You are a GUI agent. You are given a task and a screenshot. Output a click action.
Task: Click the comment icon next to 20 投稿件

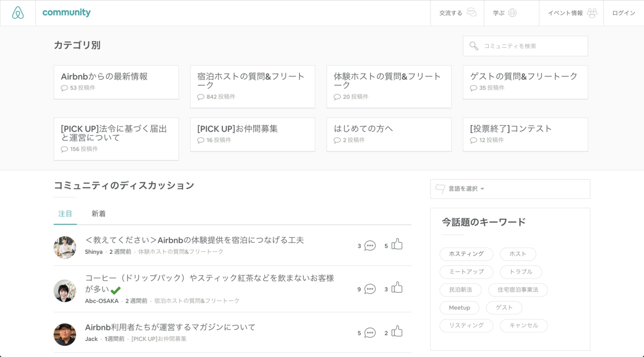337,97
